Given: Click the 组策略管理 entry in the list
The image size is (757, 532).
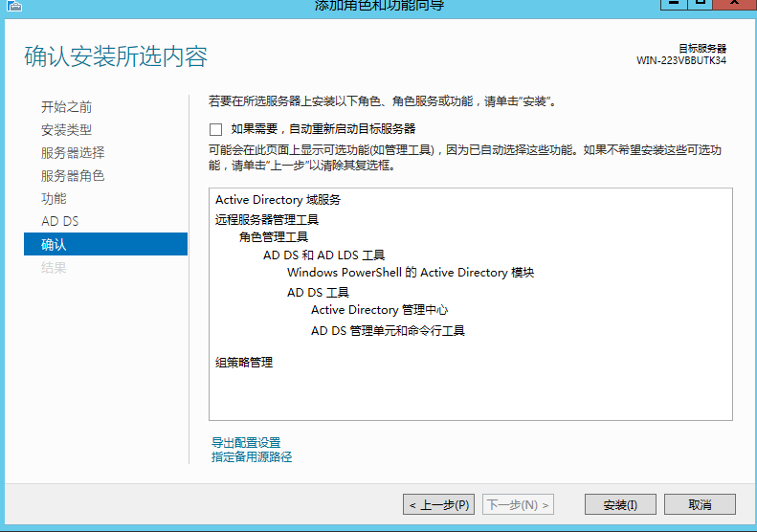Looking at the screenshot, I should click(x=244, y=363).
